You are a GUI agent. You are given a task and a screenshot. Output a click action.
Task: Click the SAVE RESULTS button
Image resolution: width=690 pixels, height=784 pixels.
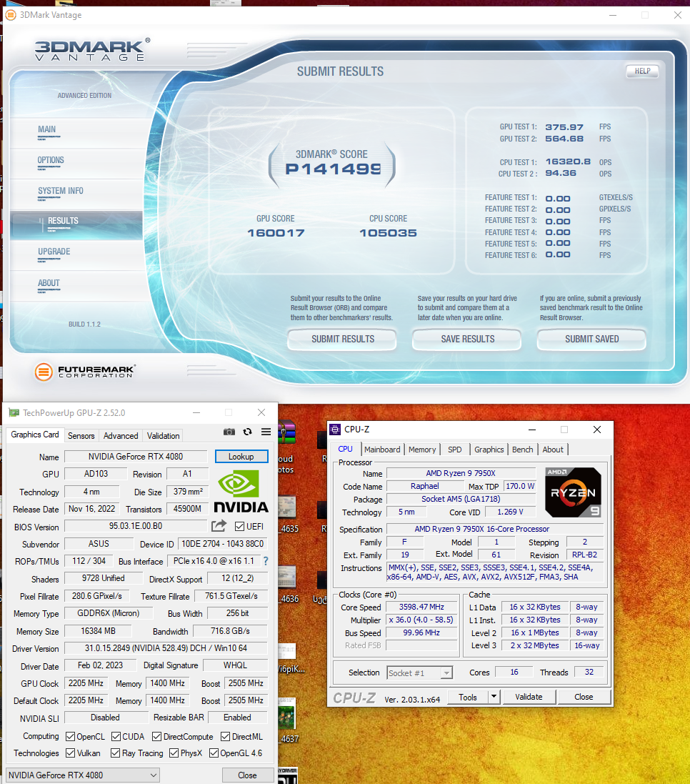[x=468, y=339]
